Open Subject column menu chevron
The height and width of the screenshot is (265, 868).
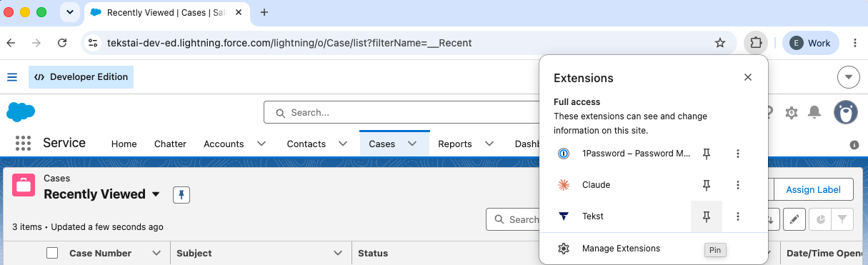[339, 253]
